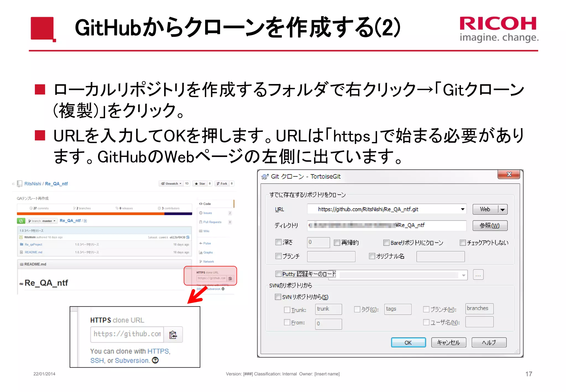
Task: Click the Re_qaProject folder icon
Action: point(22,244)
